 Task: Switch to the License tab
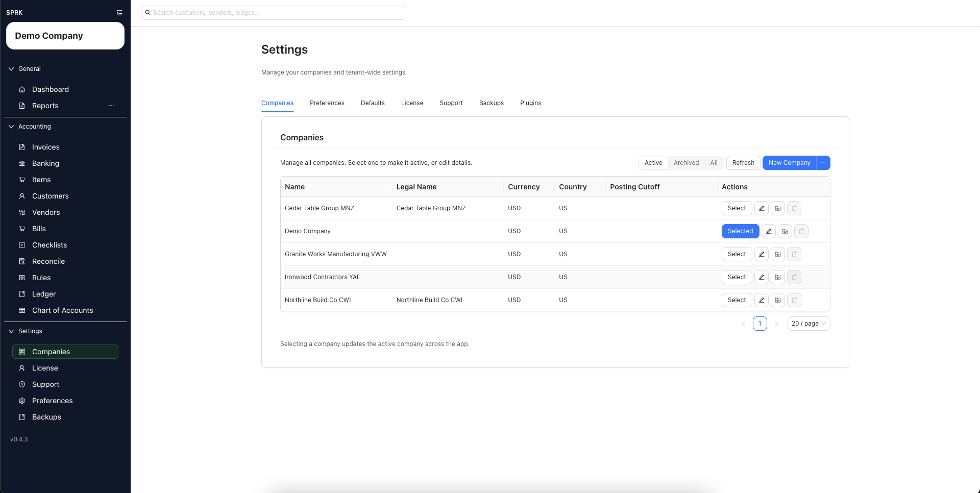point(412,103)
